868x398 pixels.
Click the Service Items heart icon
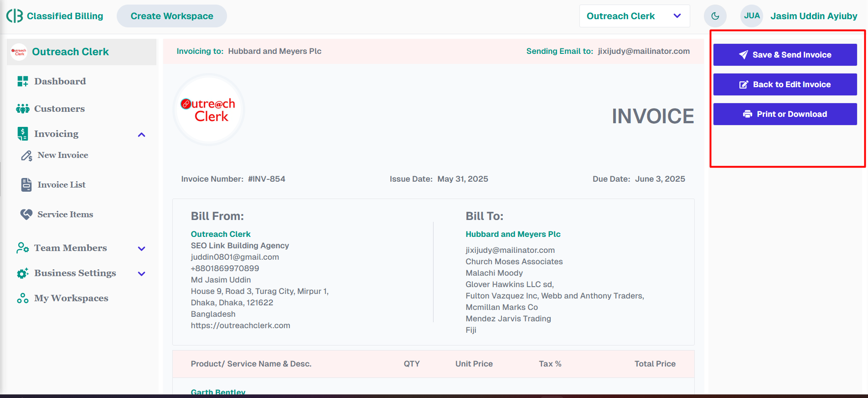[x=26, y=214]
